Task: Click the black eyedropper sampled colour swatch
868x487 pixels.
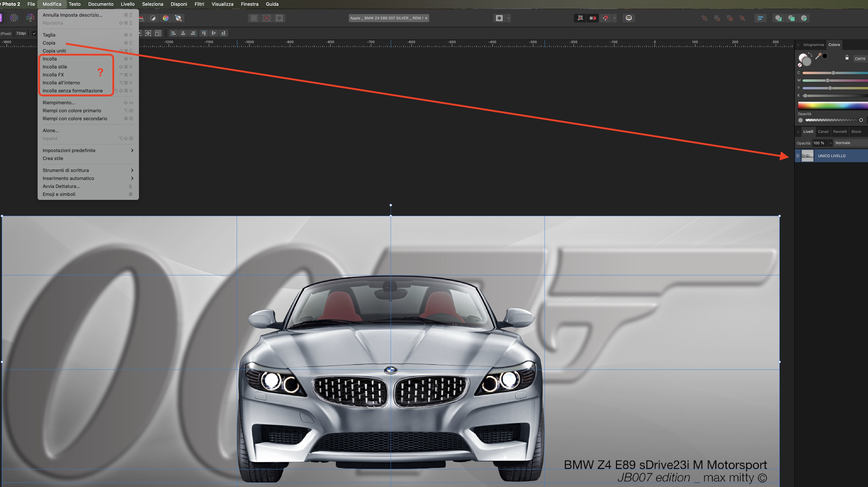Action: 825,56
